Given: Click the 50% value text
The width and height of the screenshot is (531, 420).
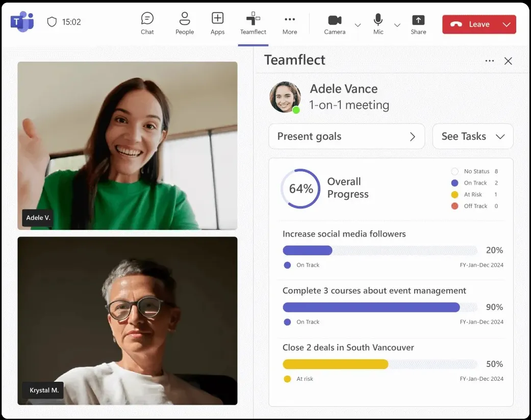Looking at the screenshot, I should [494, 364].
